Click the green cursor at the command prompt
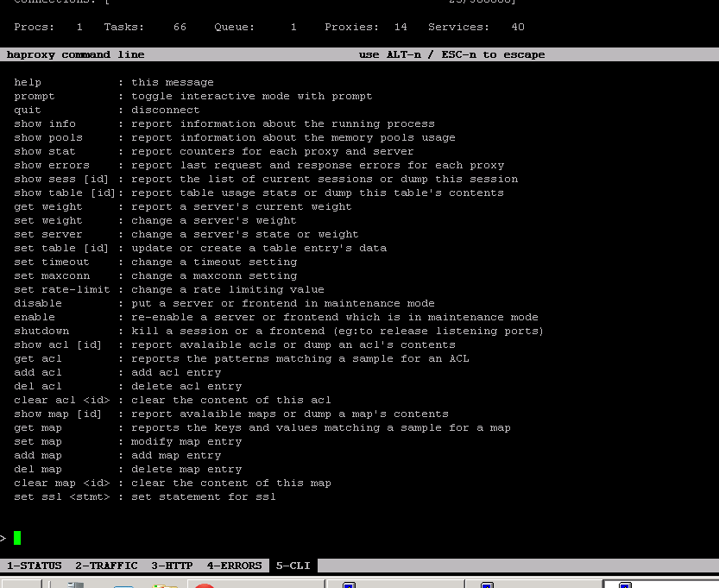Viewport: 719px width, 588px height. tap(17, 538)
